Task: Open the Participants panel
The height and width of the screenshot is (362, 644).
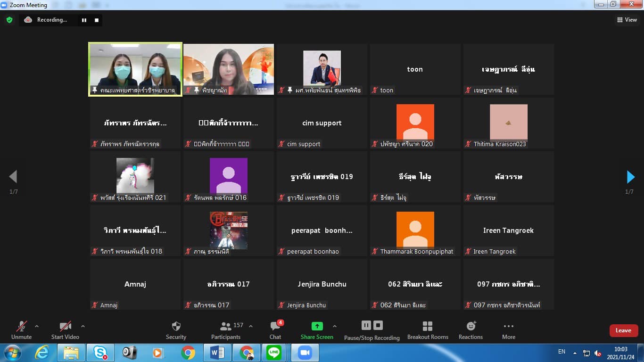Action: point(226,330)
